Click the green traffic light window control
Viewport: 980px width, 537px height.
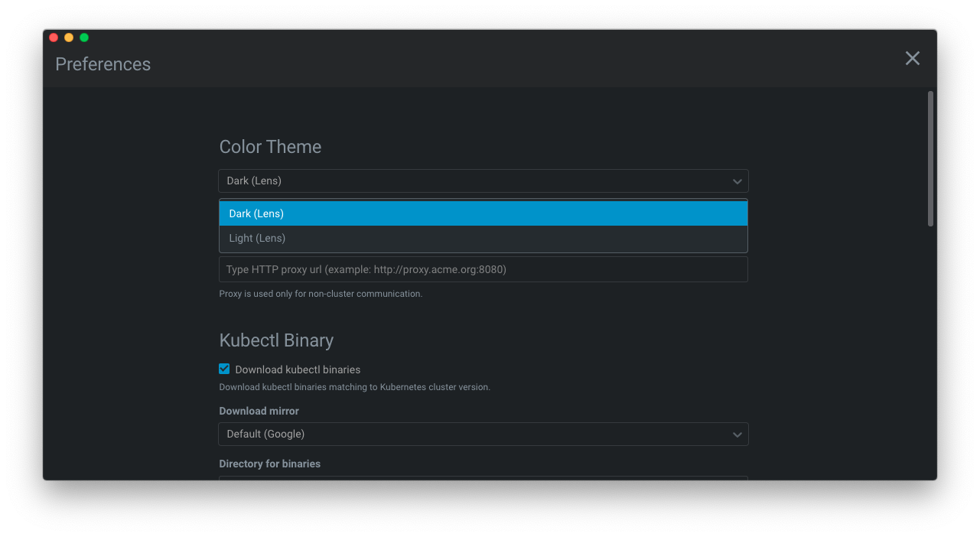click(83, 37)
